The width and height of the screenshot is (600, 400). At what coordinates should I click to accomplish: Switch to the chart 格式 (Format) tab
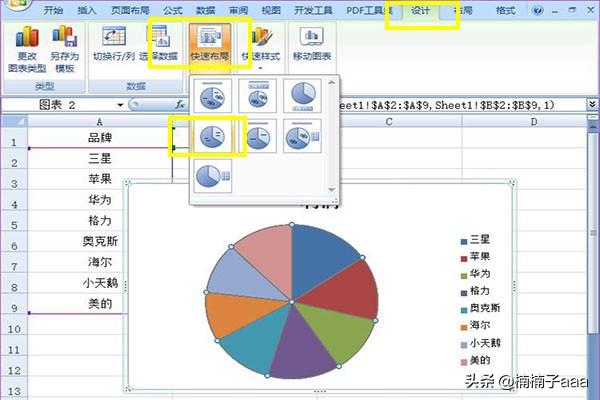click(506, 10)
